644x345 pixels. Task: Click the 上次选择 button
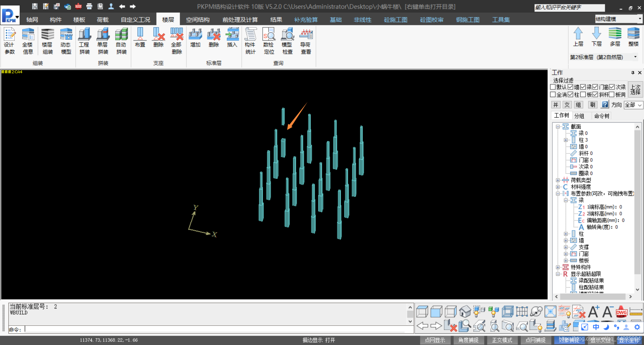[635, 89]
